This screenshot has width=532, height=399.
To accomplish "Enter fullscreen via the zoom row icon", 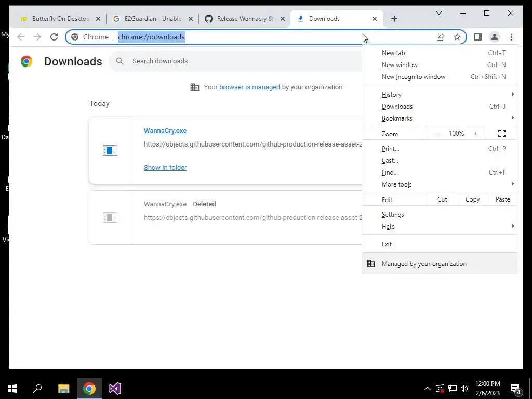I will (x=502, y=134).
